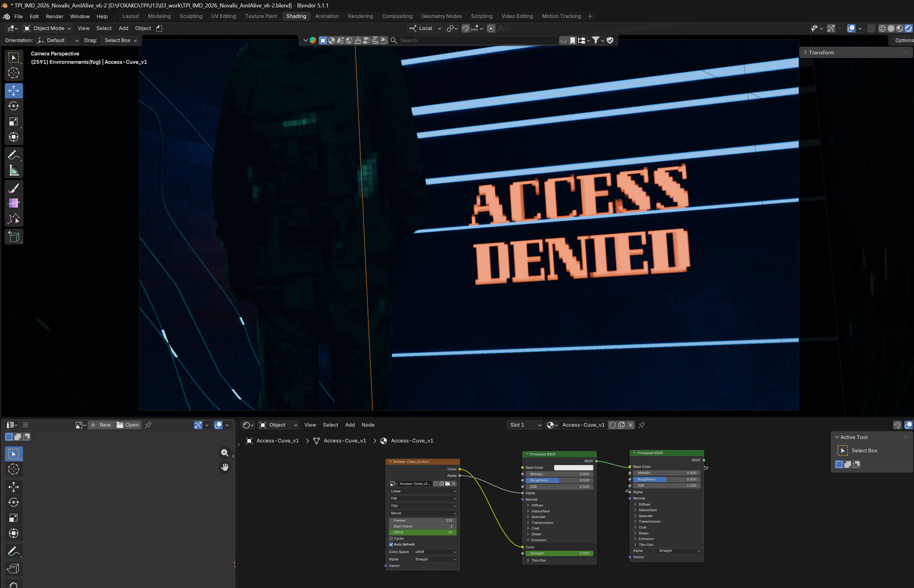Click the Options button in viewport header

coord(904,41)
